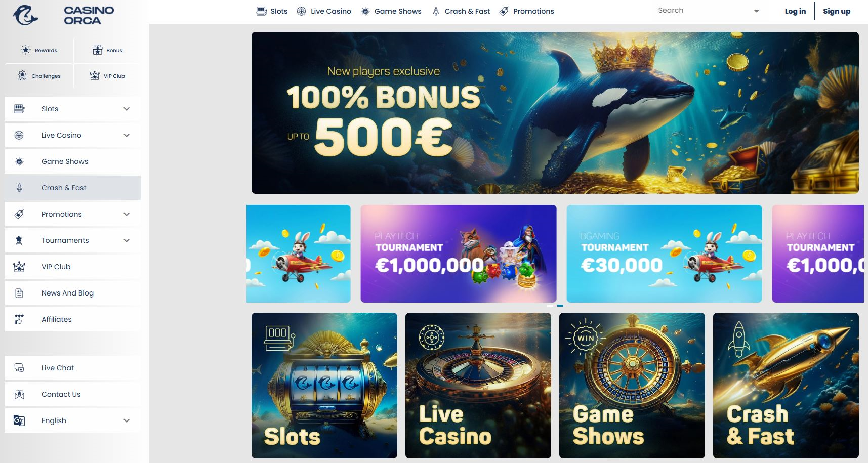
Task: Select Crash & Fast in top navigation
Action: [461, 11]
